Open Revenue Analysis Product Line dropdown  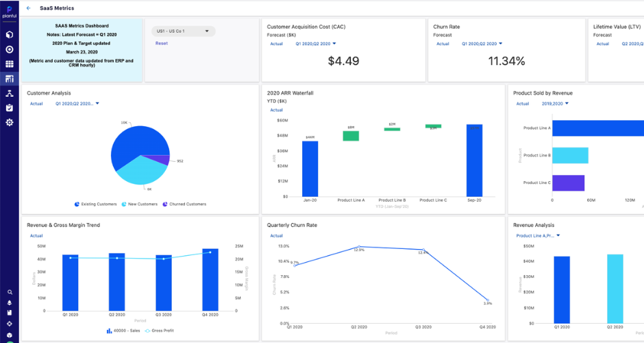click(538, 235)
